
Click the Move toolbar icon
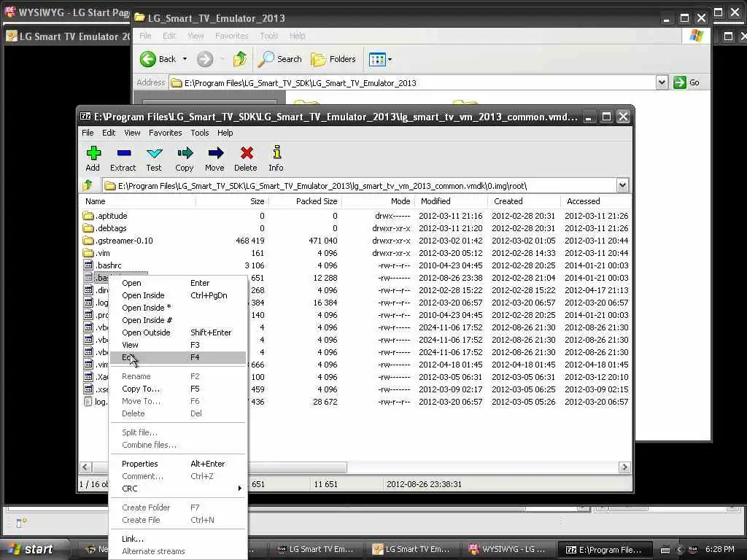click(215, 158)
